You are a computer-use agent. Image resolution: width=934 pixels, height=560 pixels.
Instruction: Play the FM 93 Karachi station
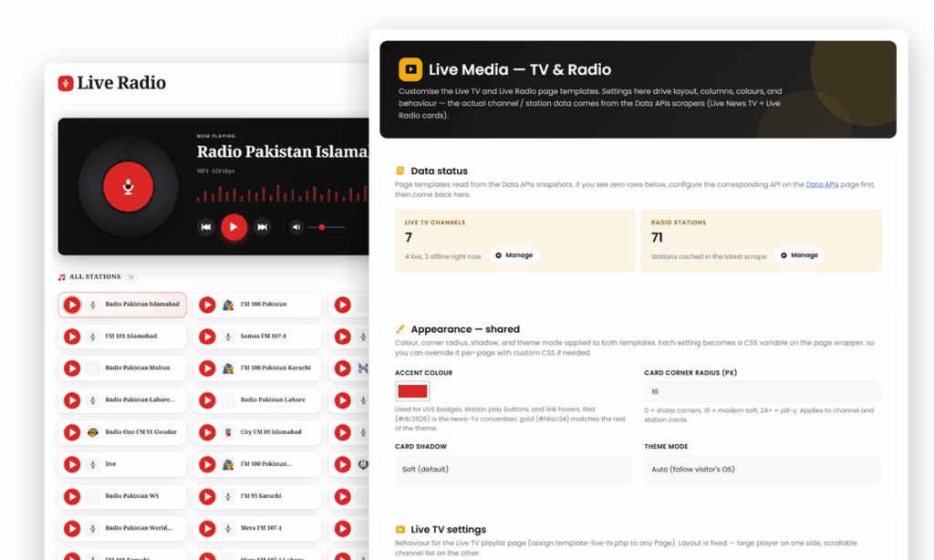click(x=207, y=496)
